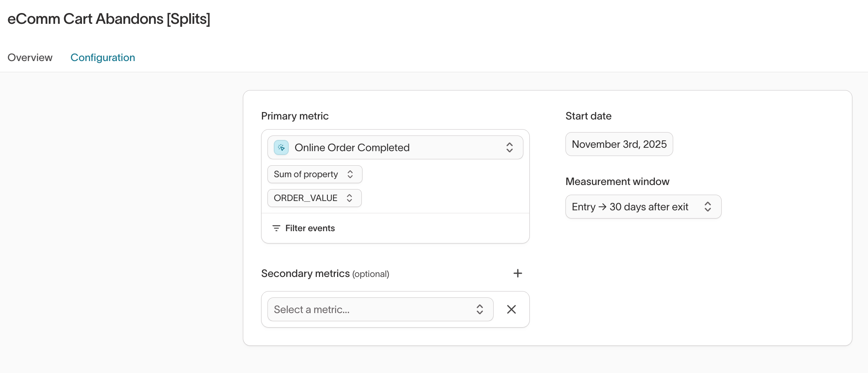Add a secondary metric with the plus icon
This screenshot has height=373, width=868.
tap(517, 273)
